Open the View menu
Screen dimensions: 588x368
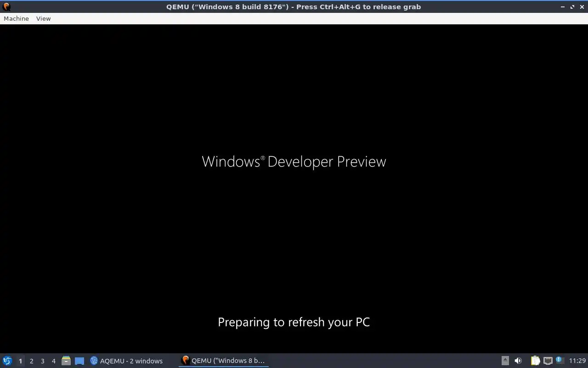point(43,18)
